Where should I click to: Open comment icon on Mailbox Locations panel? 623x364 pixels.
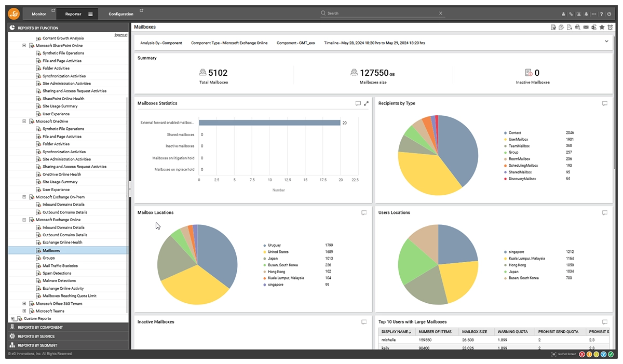pyautogui.click(x=364, y=213)
